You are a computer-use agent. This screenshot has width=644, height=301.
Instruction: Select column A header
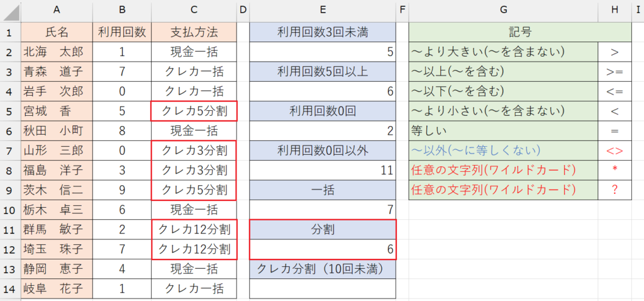[57, 11]
